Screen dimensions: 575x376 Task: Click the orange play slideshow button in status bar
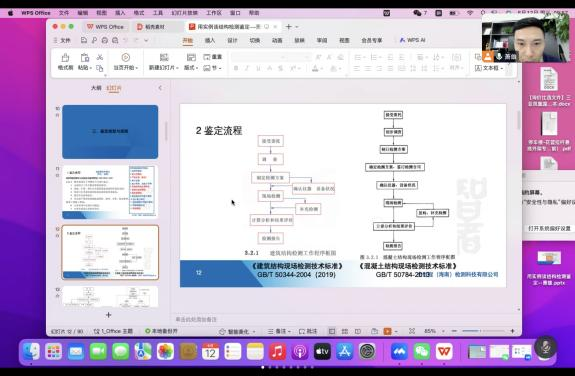[388, 331]
